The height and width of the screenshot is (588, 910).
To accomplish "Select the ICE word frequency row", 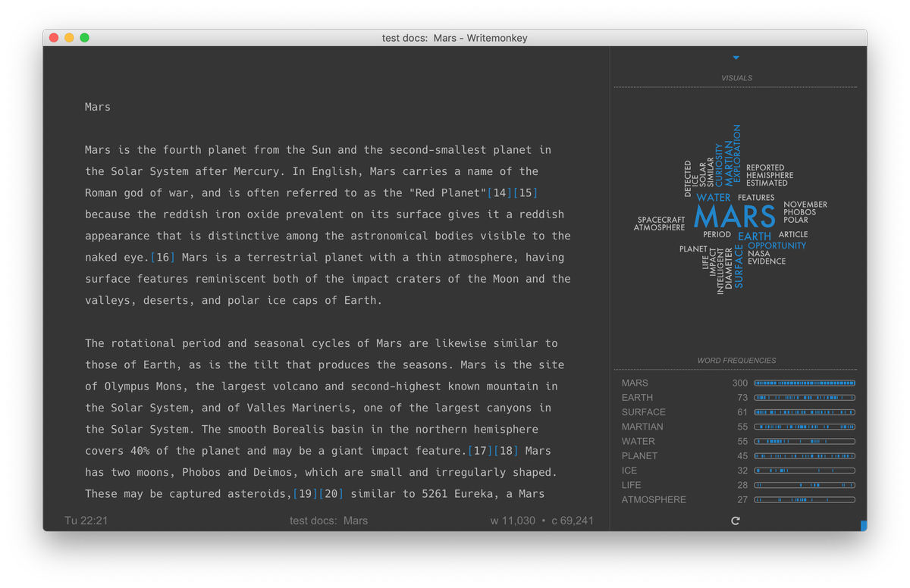I will pos(738,471).
